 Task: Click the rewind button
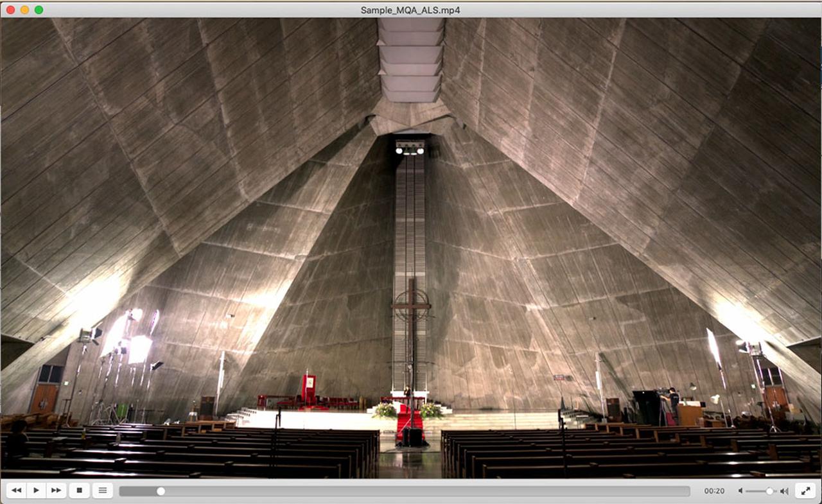click(16, 491)
